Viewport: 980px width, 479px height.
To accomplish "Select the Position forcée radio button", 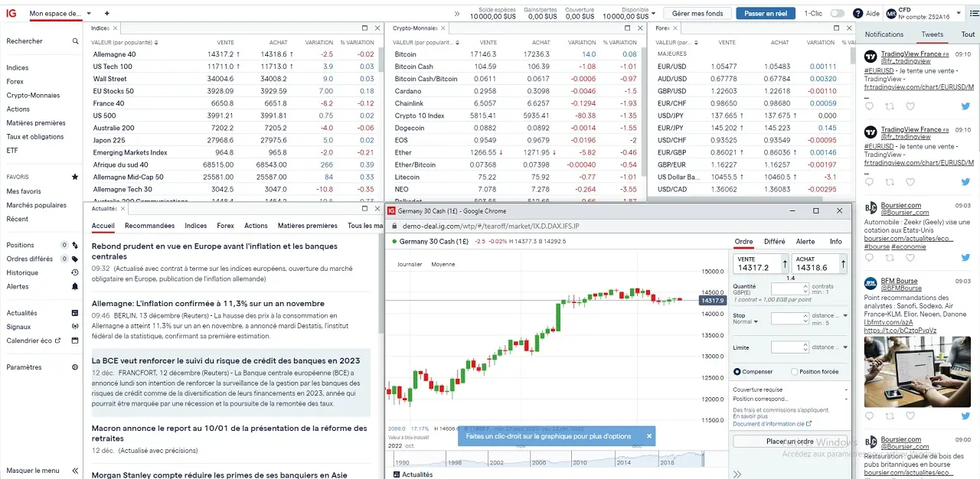I will pos(794,372).
